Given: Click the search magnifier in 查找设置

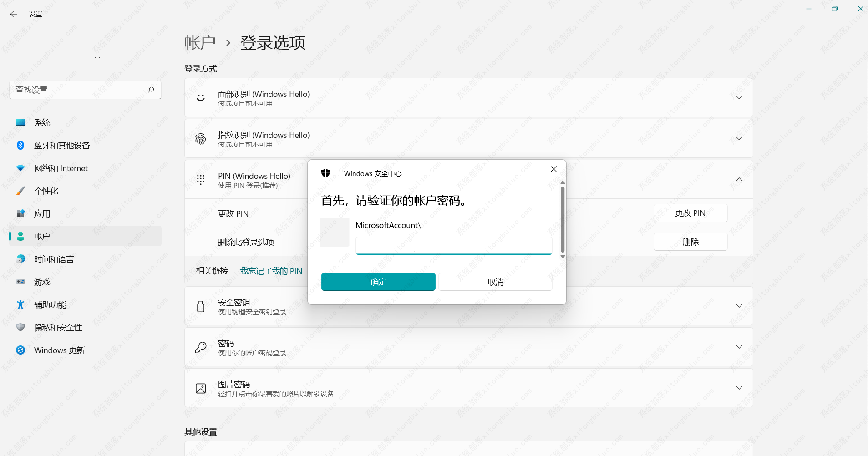Looking at the screenshot, I should click(151, 90).
